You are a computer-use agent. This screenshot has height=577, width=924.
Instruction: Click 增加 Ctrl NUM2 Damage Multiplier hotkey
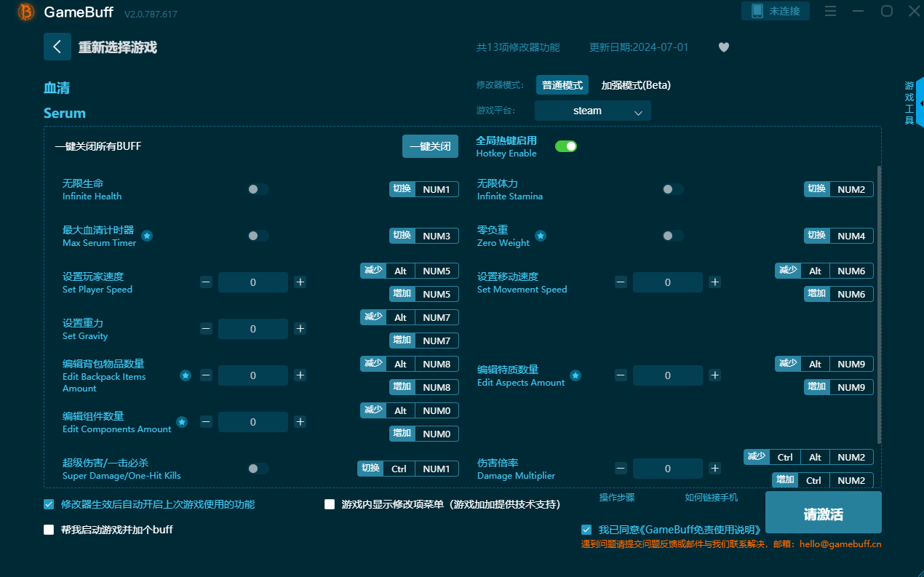(823, 480)
